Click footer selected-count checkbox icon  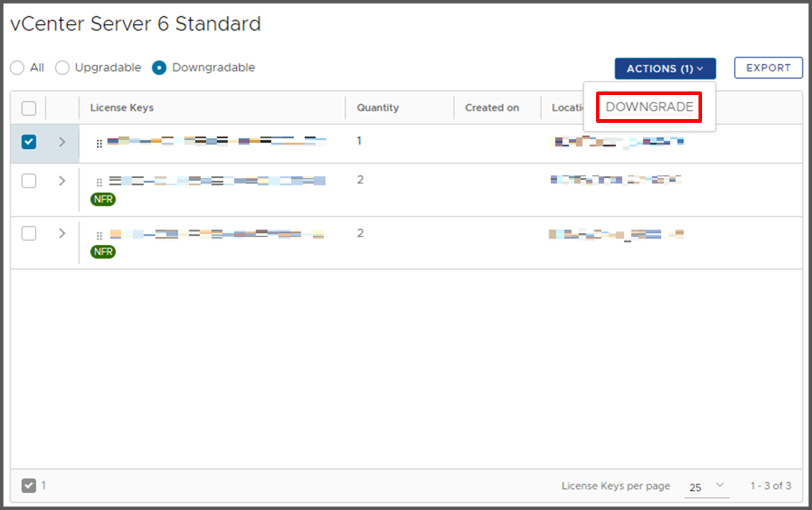click(29, 486)
